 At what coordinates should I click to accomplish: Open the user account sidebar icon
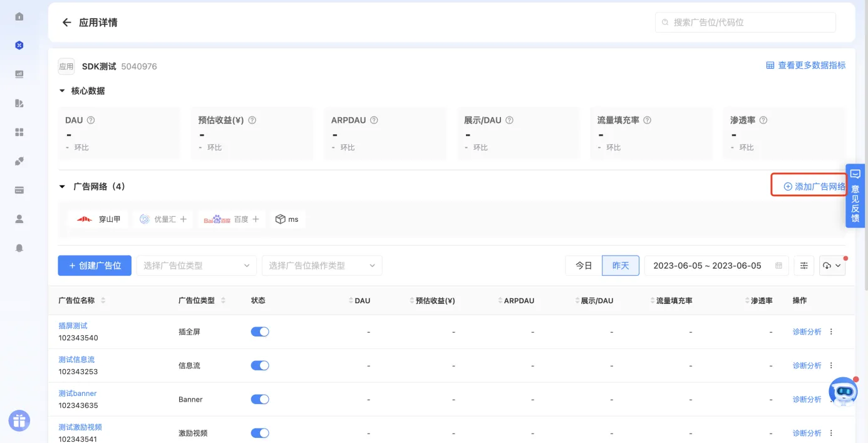tap(19, 219)
